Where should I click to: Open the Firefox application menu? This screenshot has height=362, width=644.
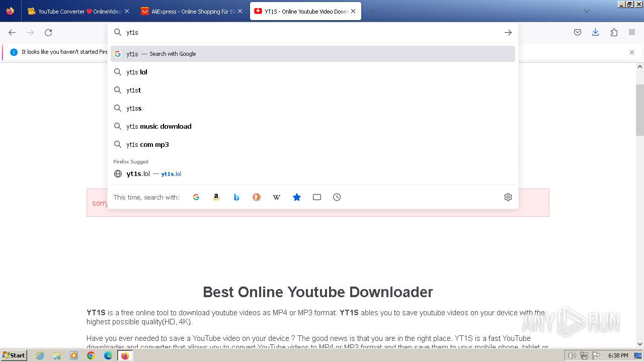click(632, 32)
